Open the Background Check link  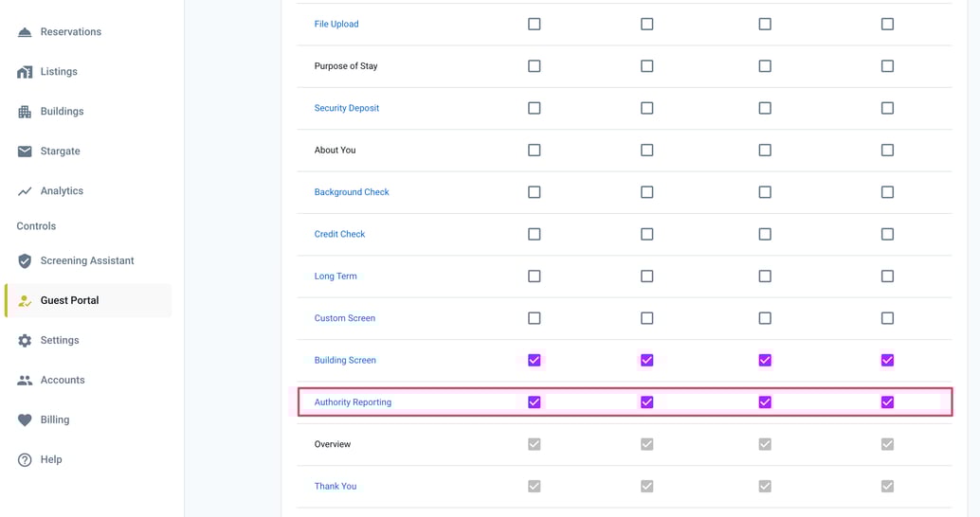tap(352, 192)
